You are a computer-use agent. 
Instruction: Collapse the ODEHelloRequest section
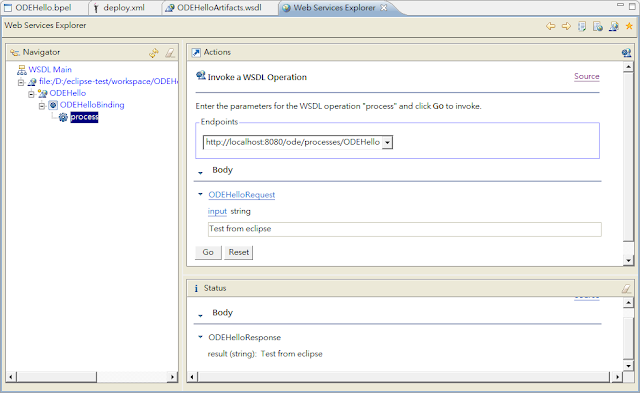pyautogui.click(x=200, y=194)
